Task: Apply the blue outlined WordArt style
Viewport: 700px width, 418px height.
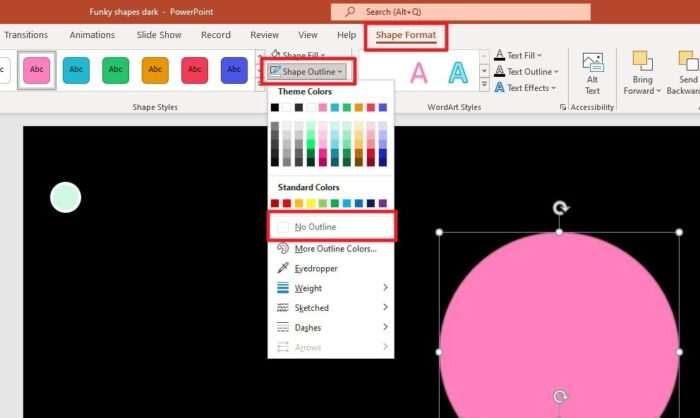Action: click(x=458, y=73)
